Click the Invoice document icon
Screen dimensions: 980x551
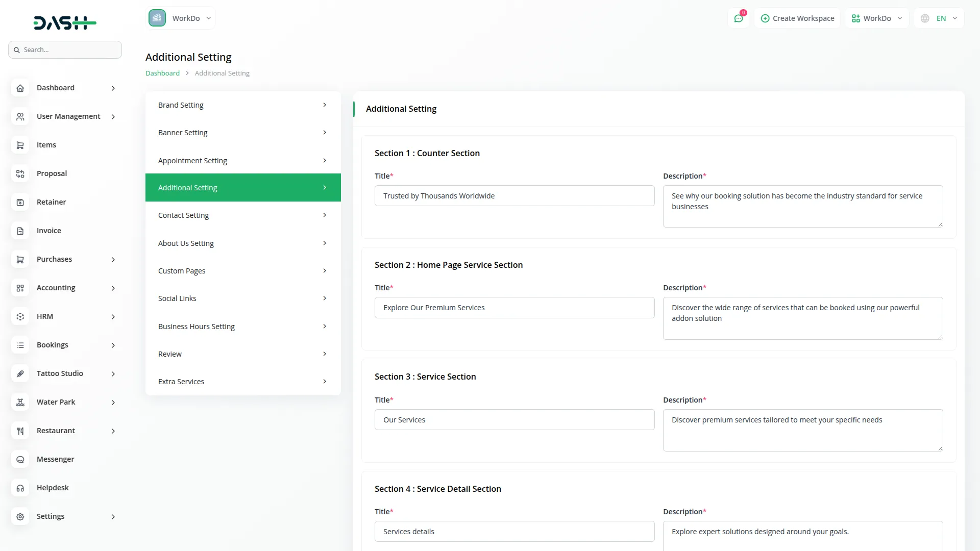tap(20, 231)
